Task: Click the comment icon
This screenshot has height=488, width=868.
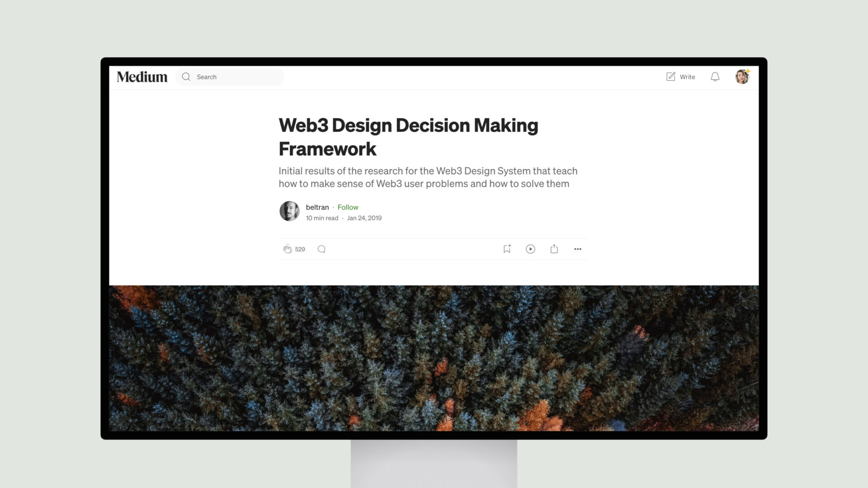Action: (x=321, y=249)
